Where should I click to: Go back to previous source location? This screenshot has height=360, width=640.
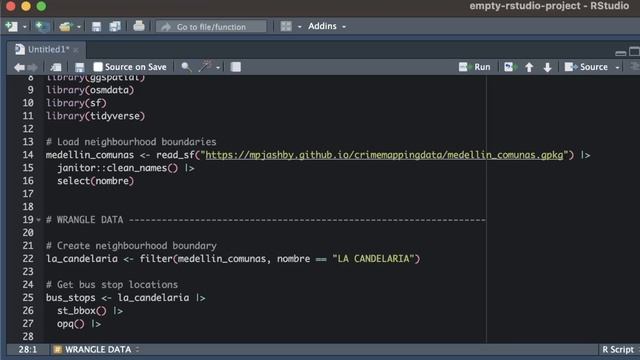[x=19, y=67]
